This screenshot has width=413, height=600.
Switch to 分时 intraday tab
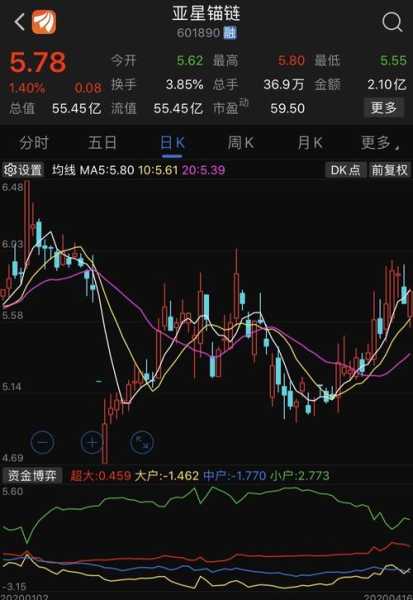[34, 143]
